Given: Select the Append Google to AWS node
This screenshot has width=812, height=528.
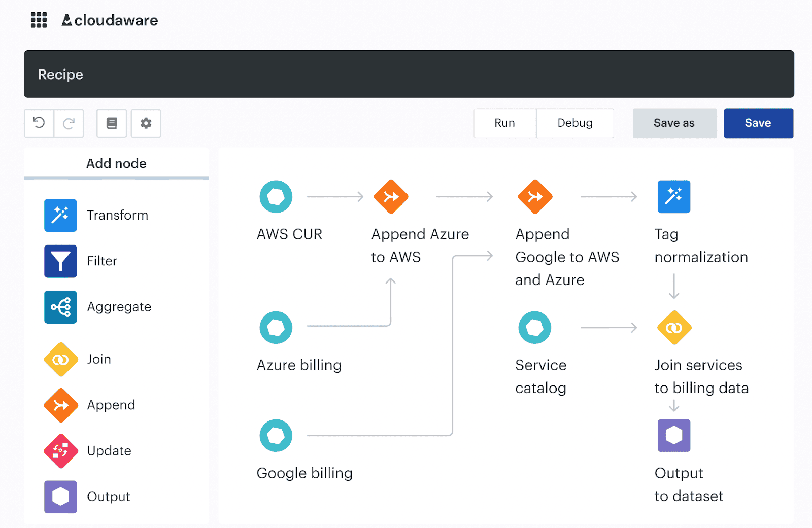Looking at the screenshot, I should (535, 197).
